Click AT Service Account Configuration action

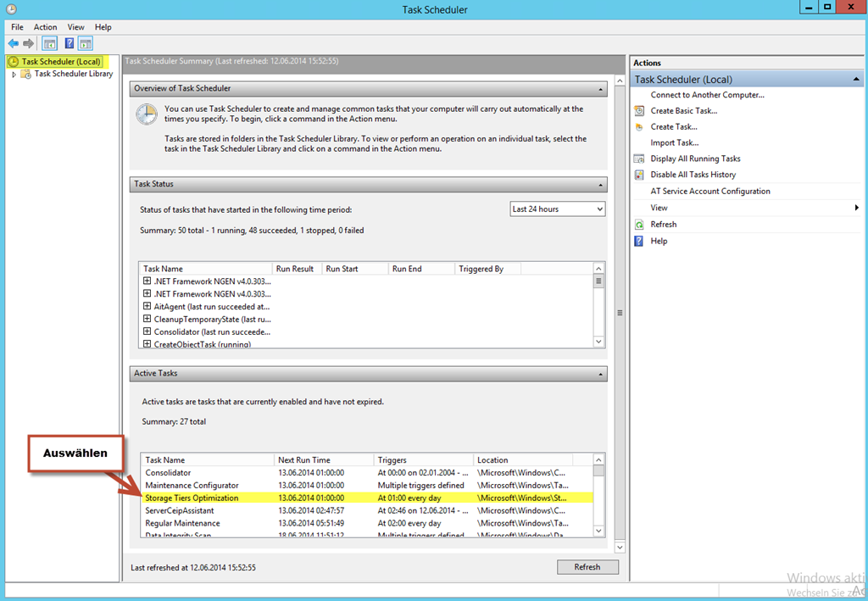[710, 191]
